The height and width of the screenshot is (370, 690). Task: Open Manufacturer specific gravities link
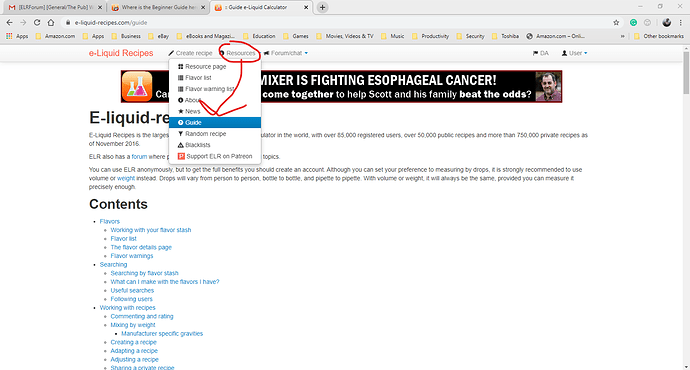coord(162,333)
